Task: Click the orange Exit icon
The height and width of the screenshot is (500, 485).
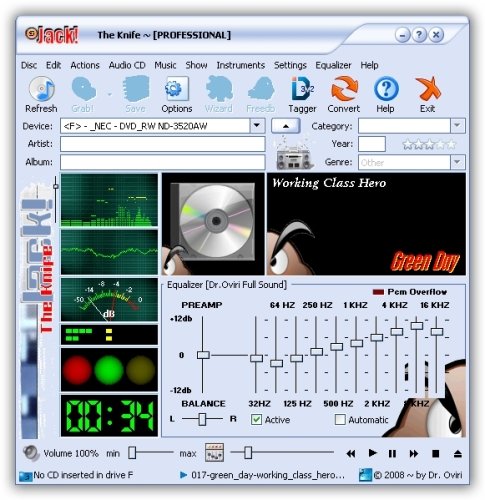Action: pyautogui.click(x=428, y=89)
